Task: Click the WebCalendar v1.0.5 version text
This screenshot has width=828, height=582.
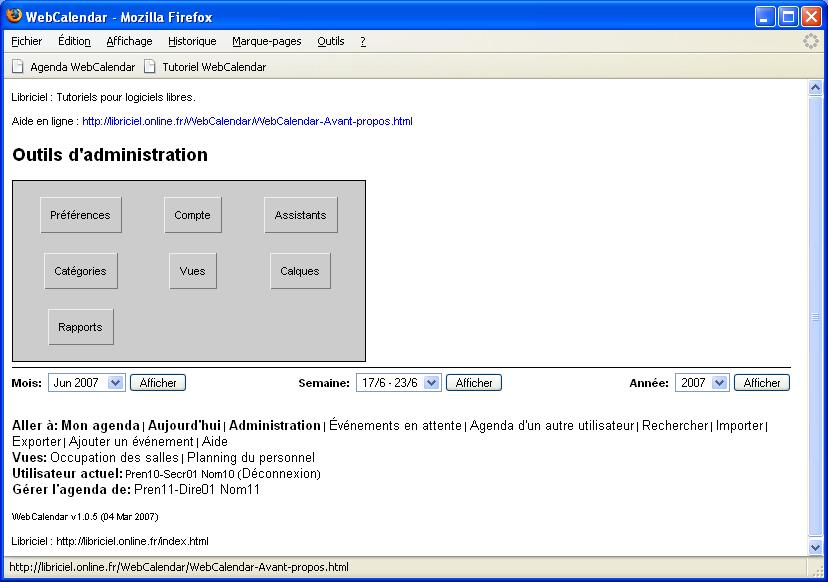Action: tap(85, 517)
